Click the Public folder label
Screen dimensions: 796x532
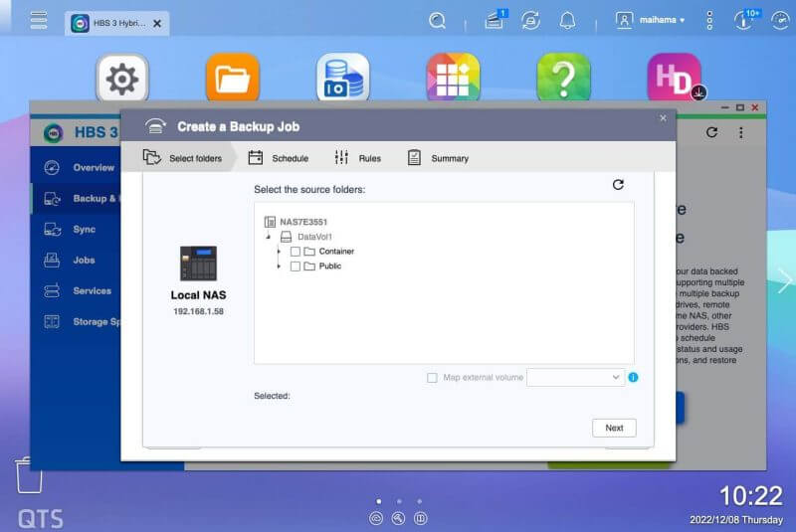click(x=330, y=266)
